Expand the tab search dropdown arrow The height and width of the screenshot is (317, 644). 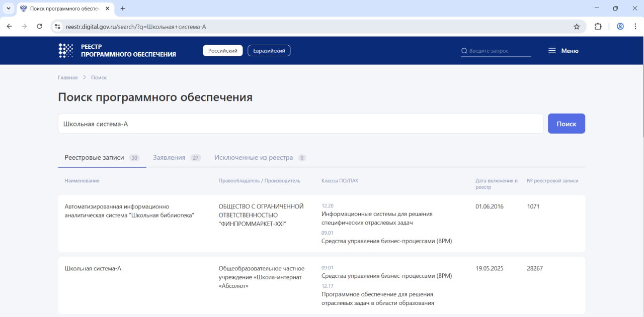click(9, 9)
